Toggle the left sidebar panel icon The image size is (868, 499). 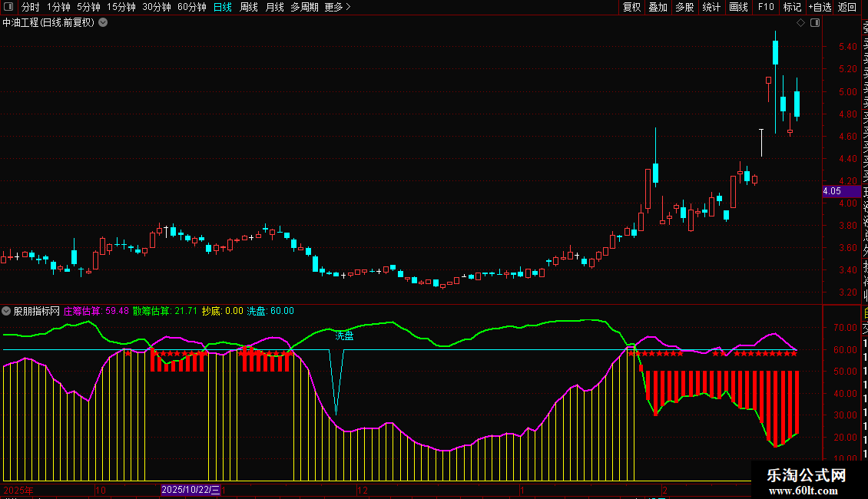[8, 8]
